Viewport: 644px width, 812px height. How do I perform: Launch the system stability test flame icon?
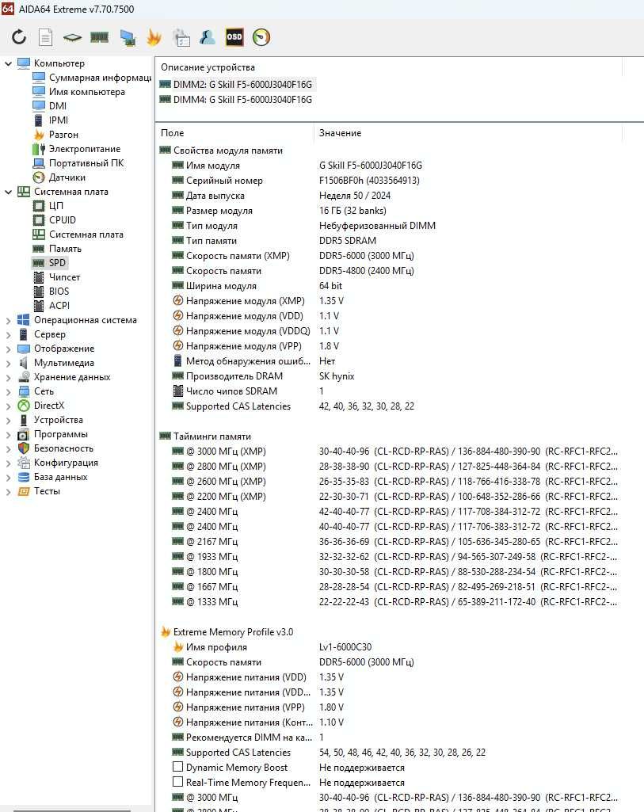point(154,36)
